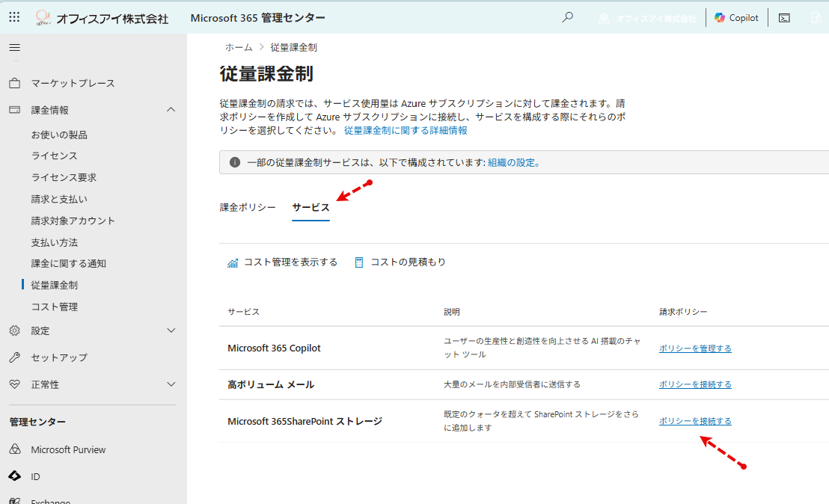
Task: Open 従量課金制に関する詳細情報 link
Action: 406,130
